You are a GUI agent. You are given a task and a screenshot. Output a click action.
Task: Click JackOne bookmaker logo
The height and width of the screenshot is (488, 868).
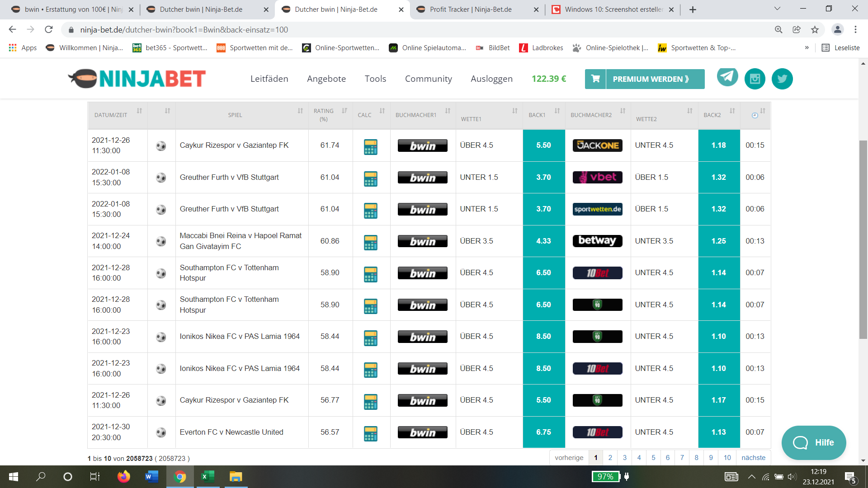click(x=597, y=145)
